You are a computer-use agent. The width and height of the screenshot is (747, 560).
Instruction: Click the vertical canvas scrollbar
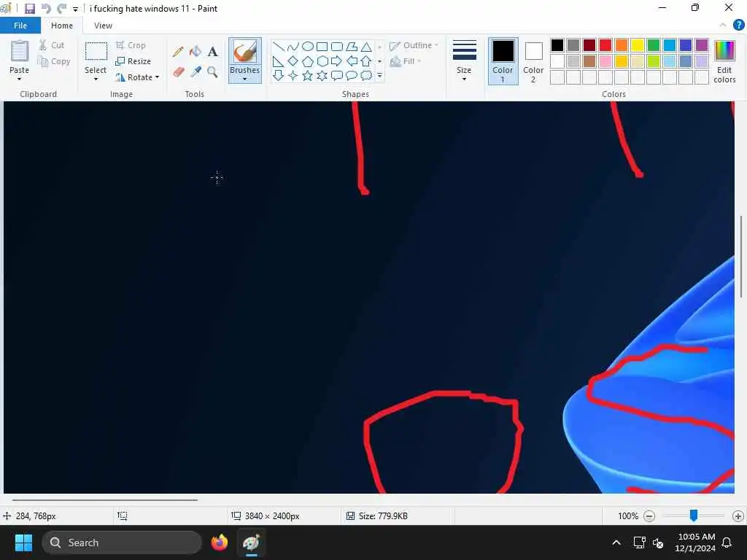[741, 257]
